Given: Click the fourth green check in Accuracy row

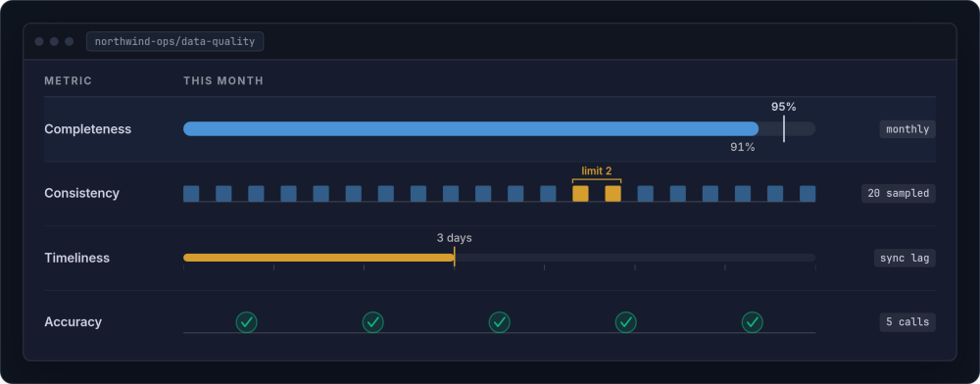Looking at the screenshot, I should [625, 322].
